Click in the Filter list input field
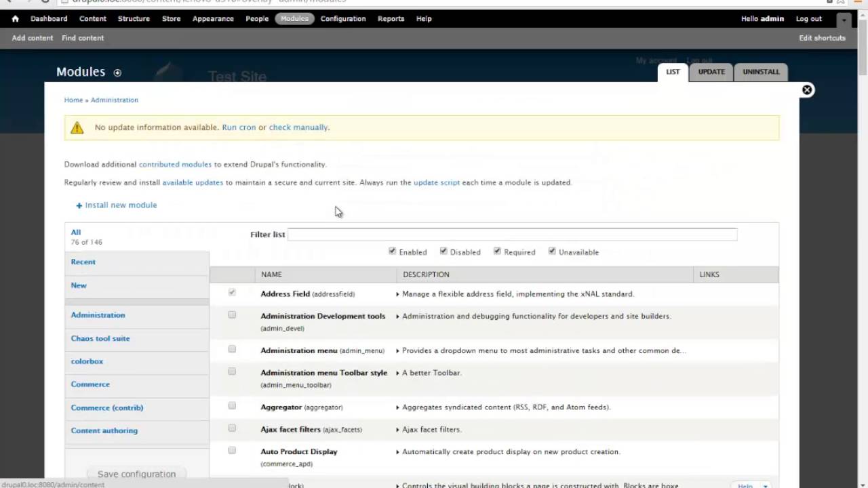Viewport: 868px width, 488px height. [512, 235]
